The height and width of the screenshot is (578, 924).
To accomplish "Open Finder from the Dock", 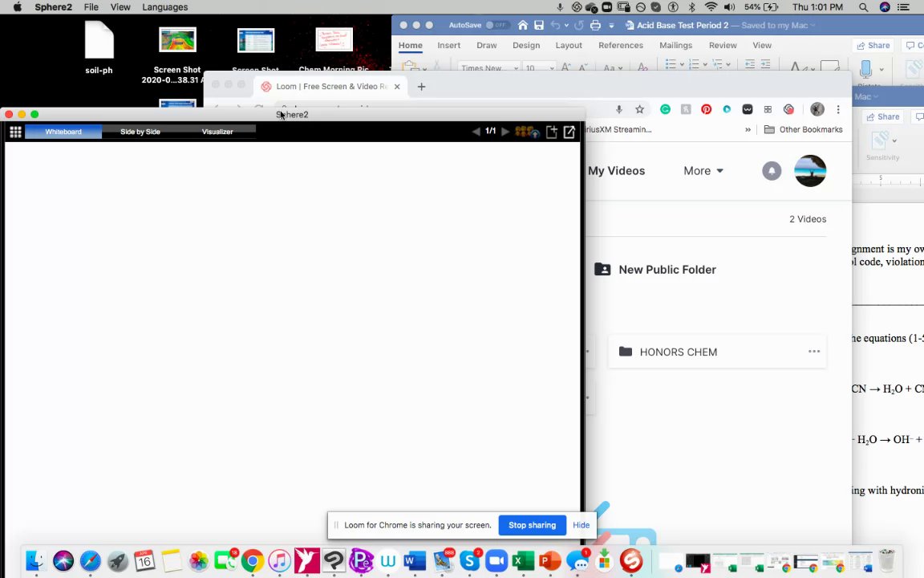I will [36, 561].
